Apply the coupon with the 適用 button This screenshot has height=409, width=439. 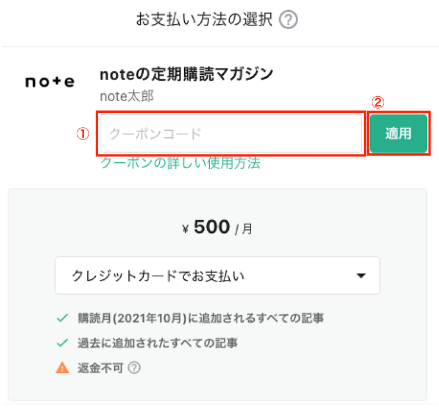point(398,133)
